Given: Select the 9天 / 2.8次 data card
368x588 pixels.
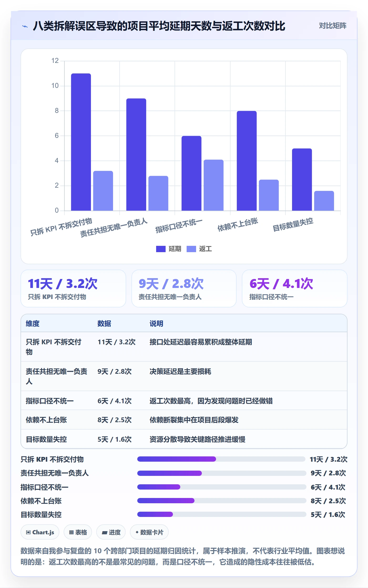Looking at the screenshot, I should pyautogui.click(x=184, y=288).
